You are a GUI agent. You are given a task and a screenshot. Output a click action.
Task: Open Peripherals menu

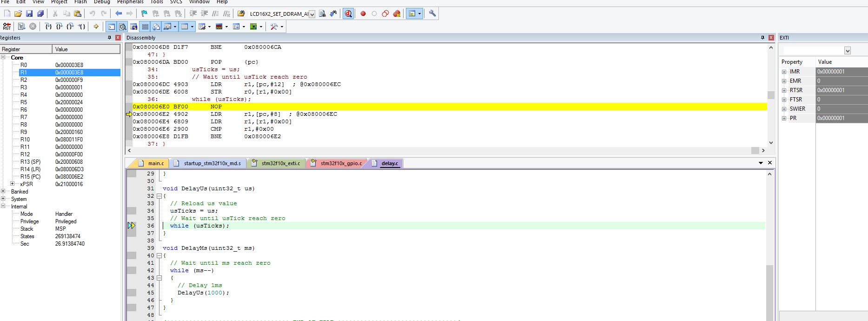click(x=130, y=2)
